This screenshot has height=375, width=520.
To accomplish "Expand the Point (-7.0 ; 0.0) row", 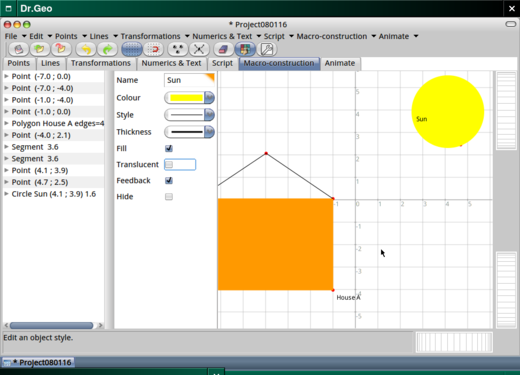I will pyautogui.click(x=6, y=76).
